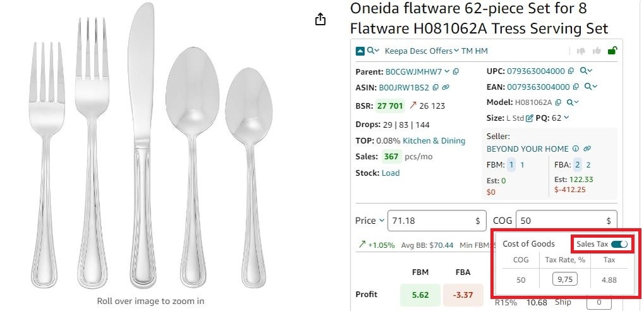Expand the Parent ASIN dropdown chevron

[447, 71]
